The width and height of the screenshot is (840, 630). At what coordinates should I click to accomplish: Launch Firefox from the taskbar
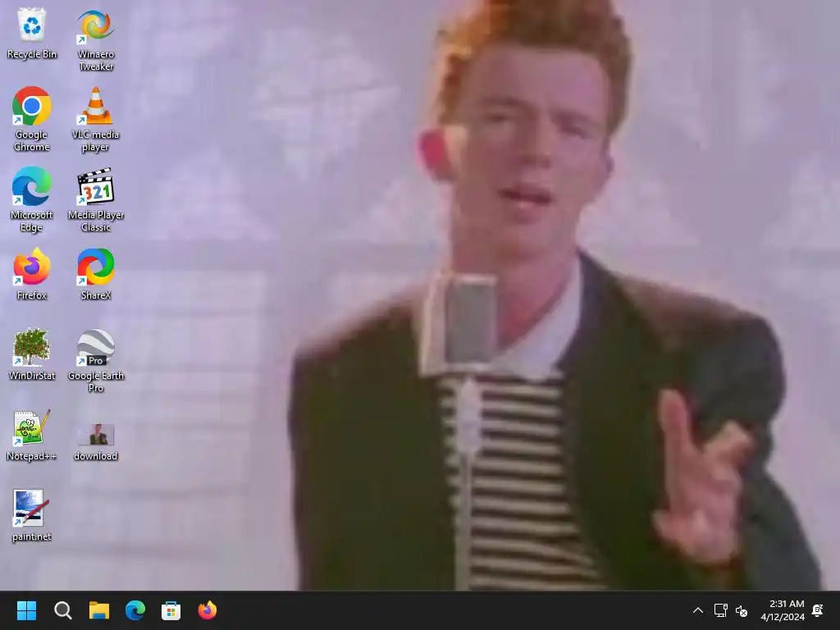point(208,610)
